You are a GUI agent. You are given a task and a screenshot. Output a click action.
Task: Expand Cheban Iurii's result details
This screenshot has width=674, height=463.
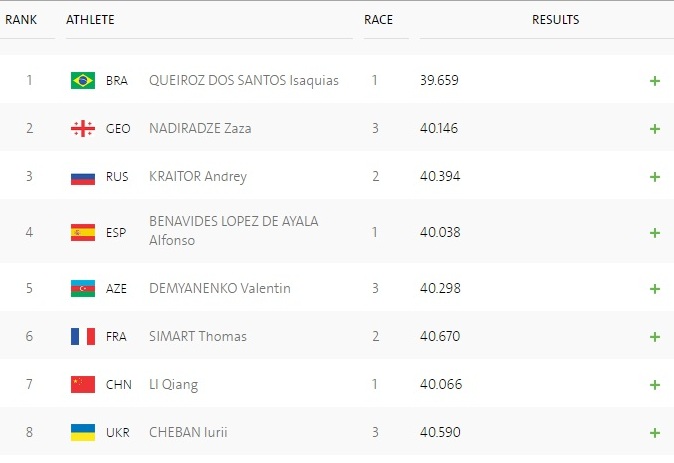655,433
